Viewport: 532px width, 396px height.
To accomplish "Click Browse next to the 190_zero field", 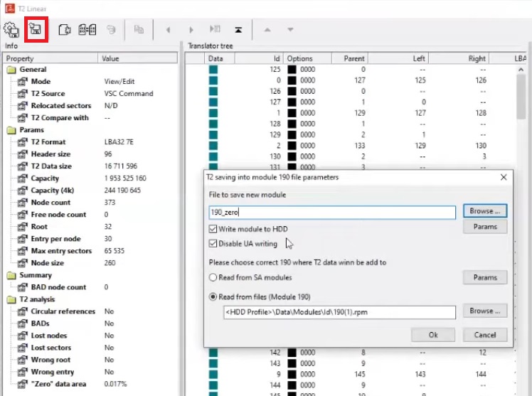I will pyautogui.click(x=484, y=211).
